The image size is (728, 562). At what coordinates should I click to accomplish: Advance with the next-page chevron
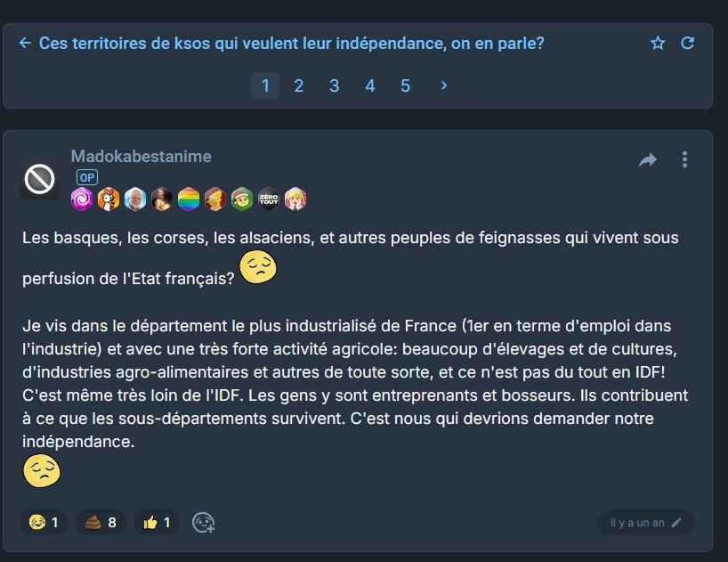443,86
